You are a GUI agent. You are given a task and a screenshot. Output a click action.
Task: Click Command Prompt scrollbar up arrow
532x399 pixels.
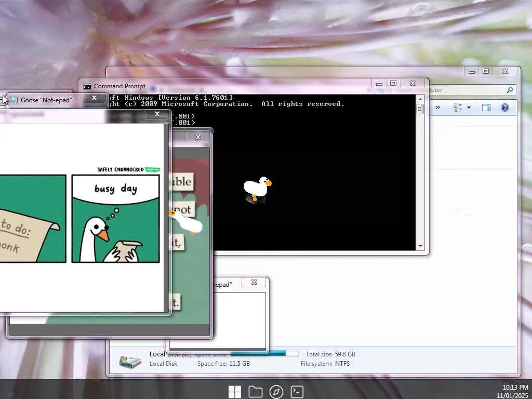coord(420,99)
